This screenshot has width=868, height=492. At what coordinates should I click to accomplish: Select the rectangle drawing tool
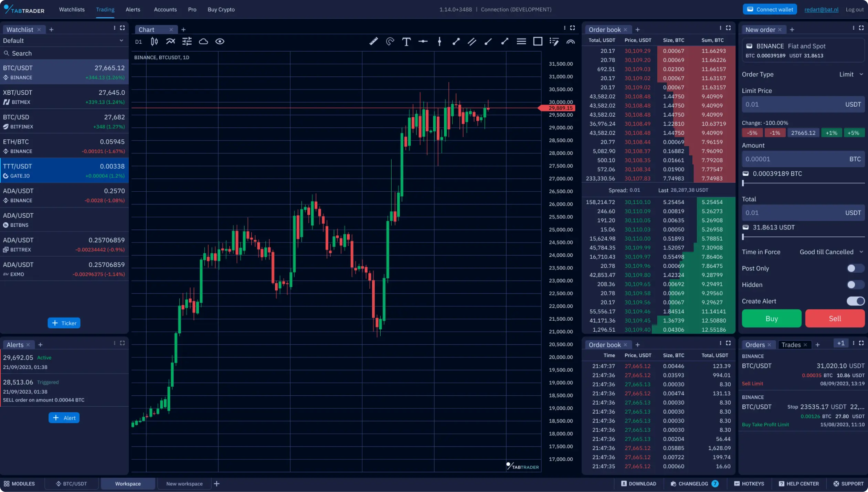[x=538, y=42]
